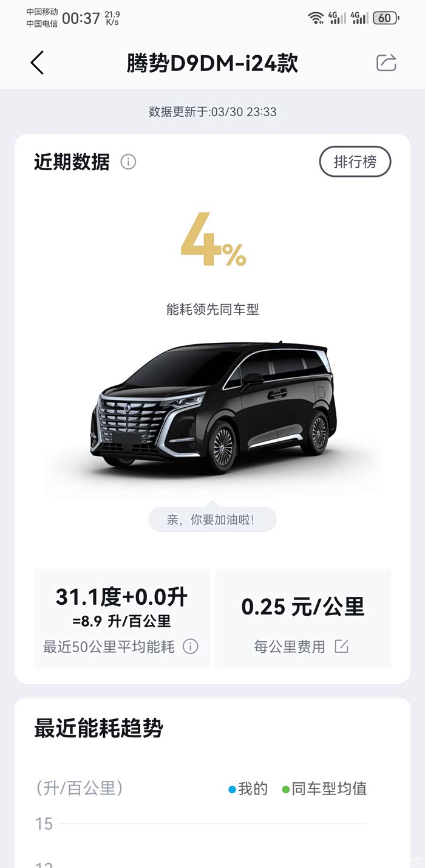Image resolution: width=425 pixels, height=868 pixels.
Task: Tap the 4% energy ranking figure
Action: tap(213, 240)
